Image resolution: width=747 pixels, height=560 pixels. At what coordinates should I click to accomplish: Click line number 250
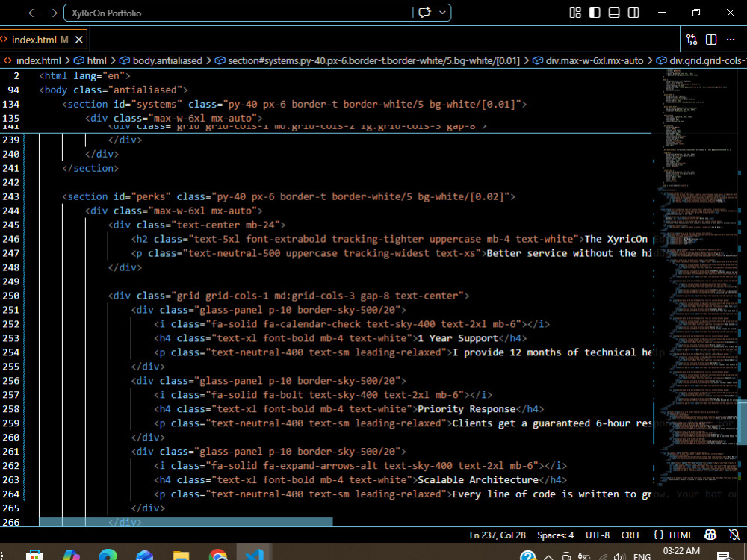[x=11, y=295]
